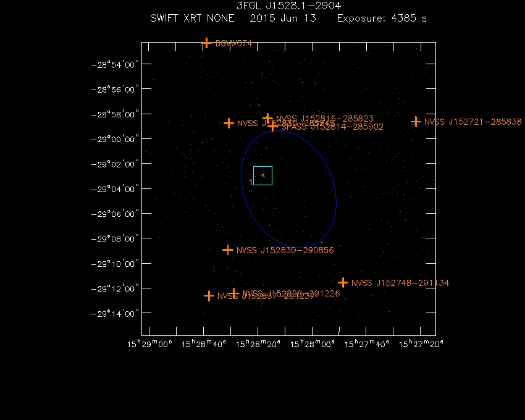Click the orange cross marking NVSS J152748-291134
The width and height of the screenshot is (525, 420).
pyautogui.click(x=343, y=283)
